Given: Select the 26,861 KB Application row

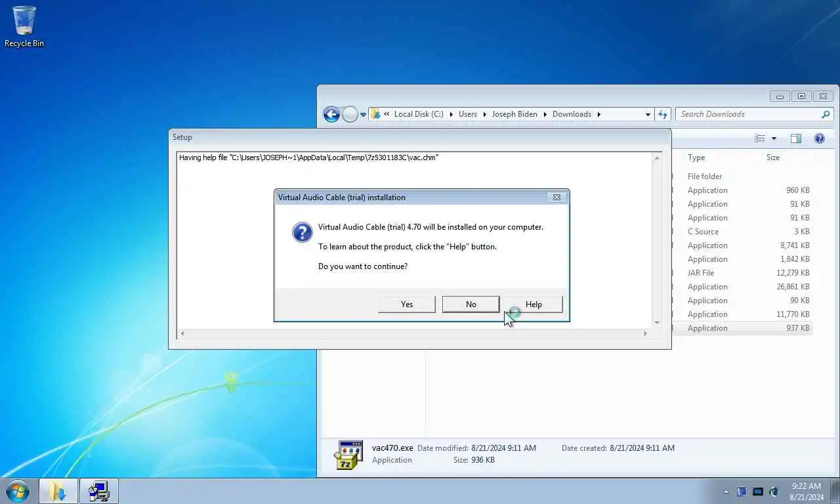Looking at the screenshot, I should point(742,287).
